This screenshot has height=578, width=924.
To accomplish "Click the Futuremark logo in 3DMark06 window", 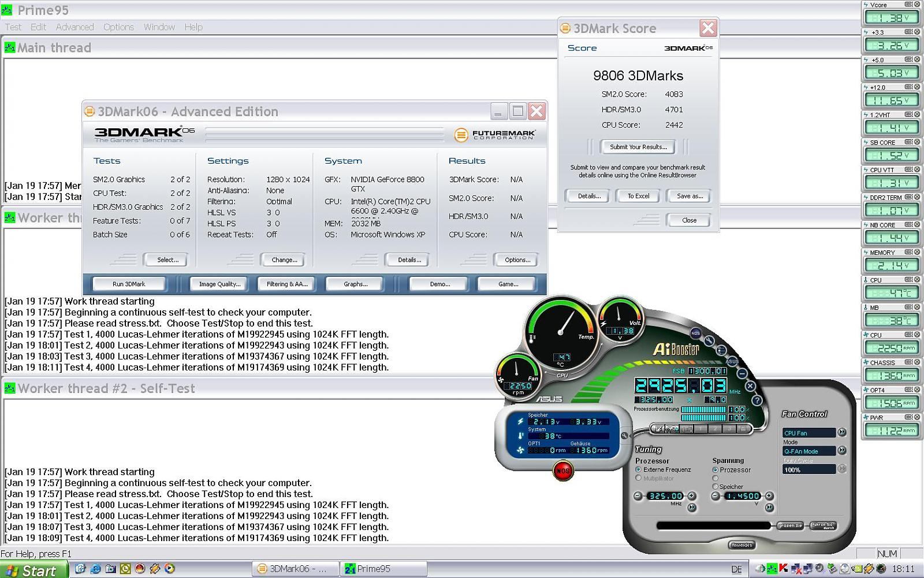I will pos(495,135).
